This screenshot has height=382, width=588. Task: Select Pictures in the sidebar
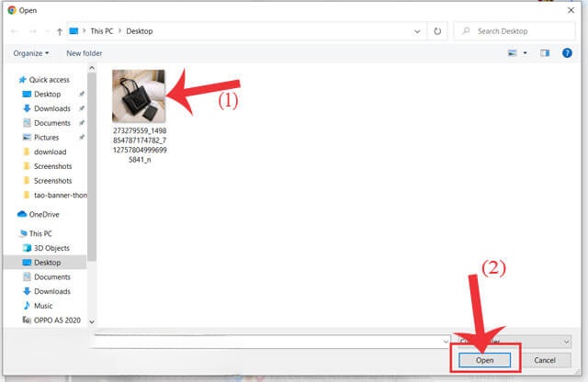pyautogui.click(x=46, y=138)
